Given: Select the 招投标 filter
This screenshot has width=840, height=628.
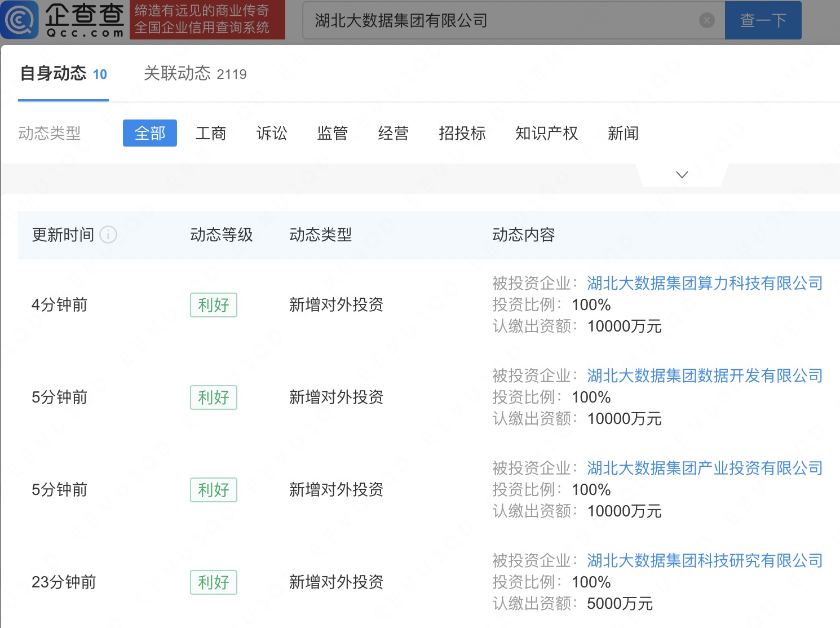Looking at the screenshot, I should [x=462, y=133].
